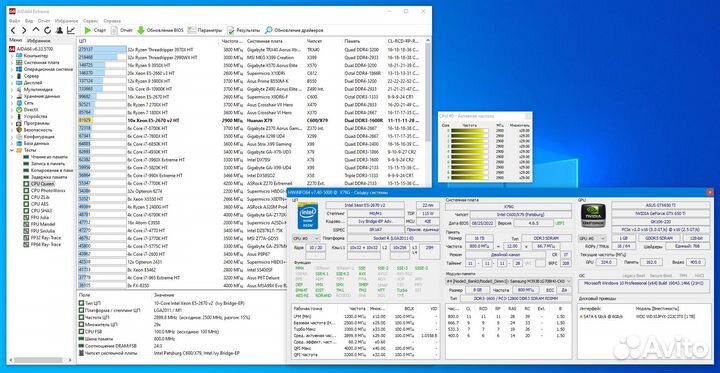Switch to the Меню sidebar tab
Screen dimensions: 720x373
[16, 40]
